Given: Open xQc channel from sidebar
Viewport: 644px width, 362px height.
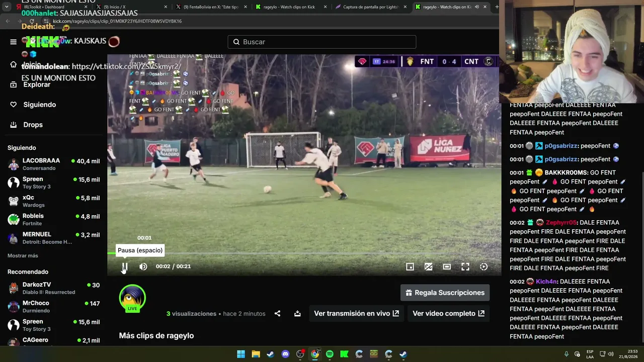Looking at the screenshot, I should click(54, 201).
